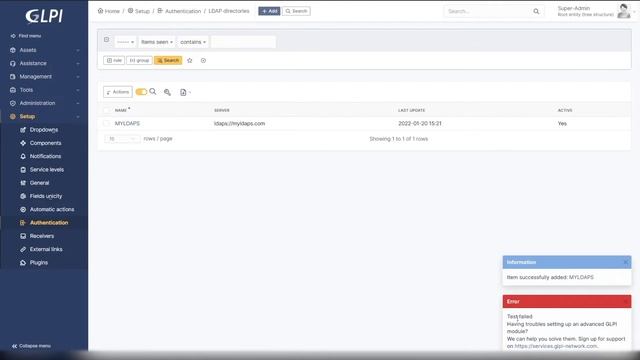
Task: Expand the Assistance menu
Action: coord(44,63)
